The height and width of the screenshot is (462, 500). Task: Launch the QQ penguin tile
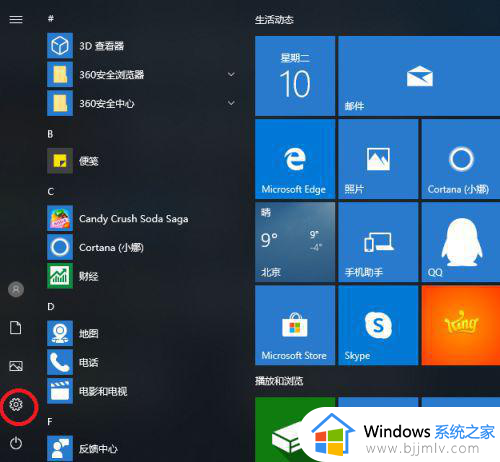pos(461,242)
